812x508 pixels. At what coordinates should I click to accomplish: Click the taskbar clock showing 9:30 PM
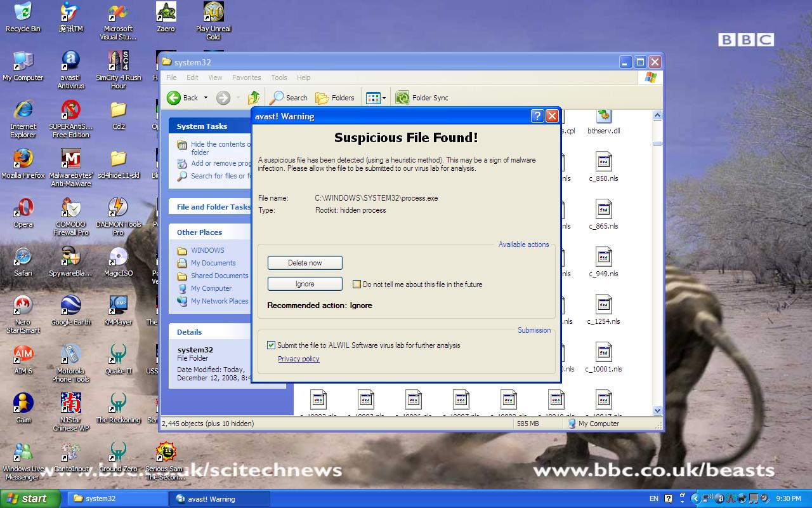[x=789, y=498]
